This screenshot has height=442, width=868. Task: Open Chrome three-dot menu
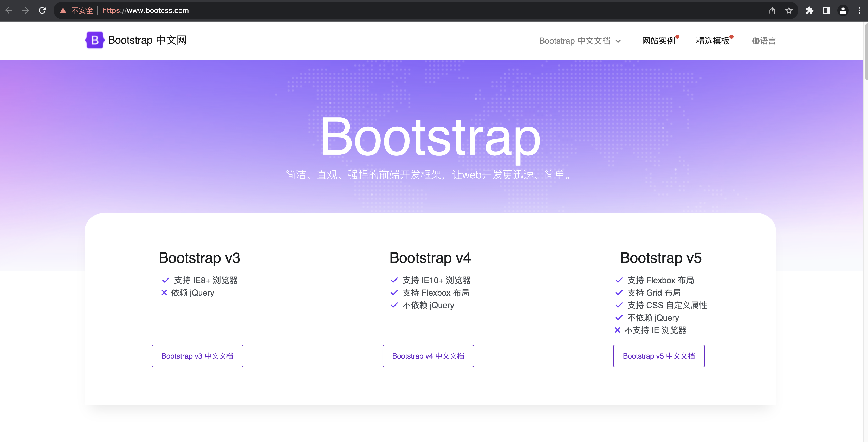(860, 11)
